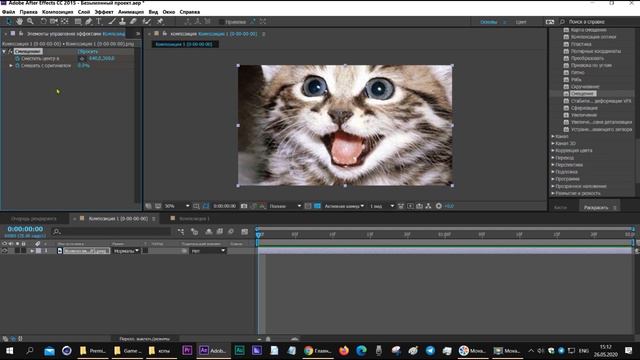Select the Pan Behind anchor point tool
Viewport: 640px width, 360px height.
[x=65, y=22]
